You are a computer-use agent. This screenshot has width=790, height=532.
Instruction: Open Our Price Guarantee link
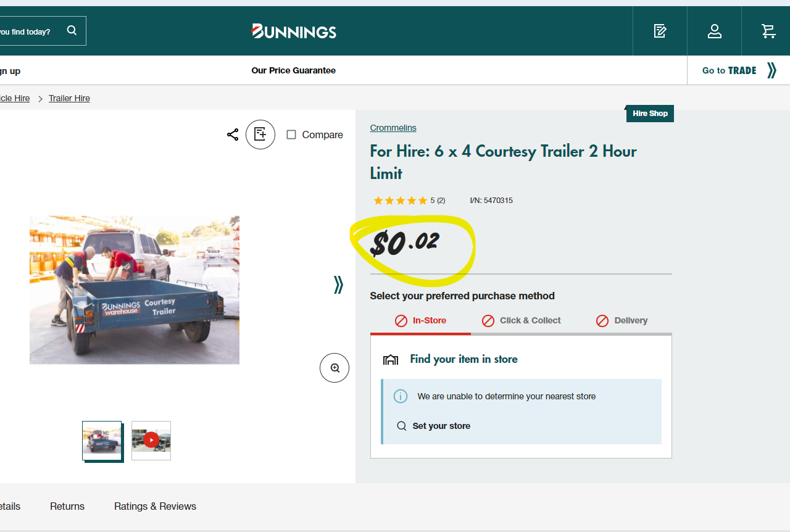(294, 70)
